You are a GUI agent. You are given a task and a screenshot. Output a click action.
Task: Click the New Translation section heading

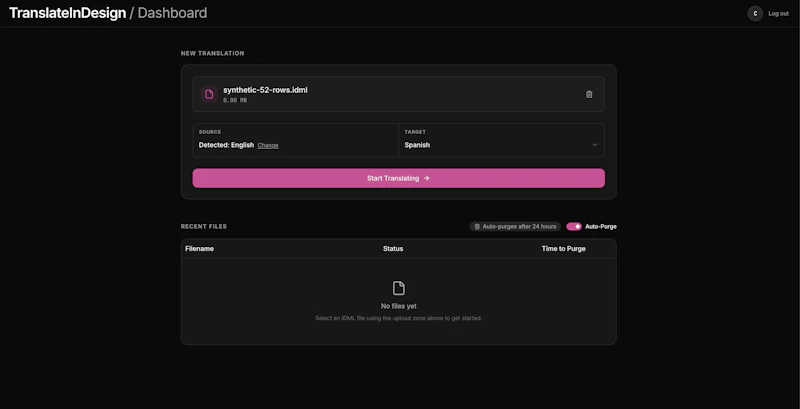click(x=212, y=54)
